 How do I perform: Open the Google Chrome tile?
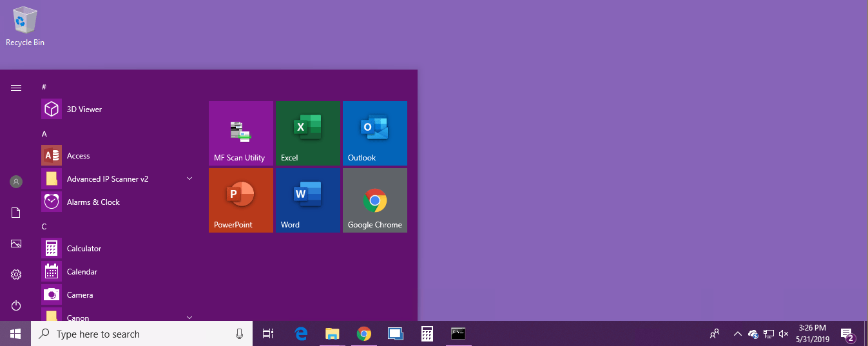[x=375, y=200]
